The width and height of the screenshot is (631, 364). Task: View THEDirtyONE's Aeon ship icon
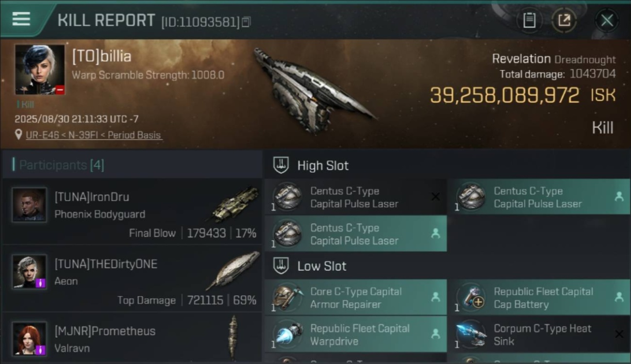click(x=234, y=270)
